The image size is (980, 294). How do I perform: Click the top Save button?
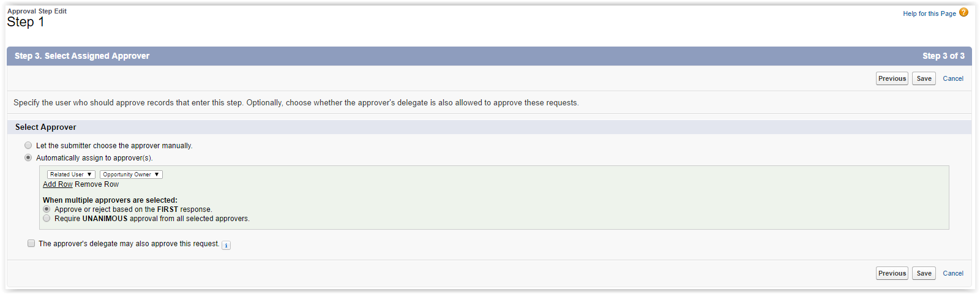pos(924,78)
